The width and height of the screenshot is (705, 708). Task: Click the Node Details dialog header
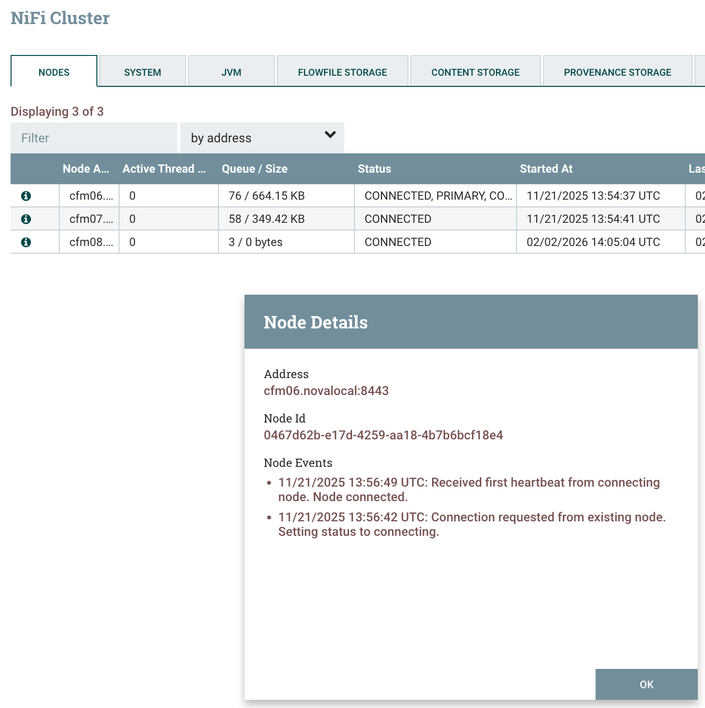tap(471, 322)
